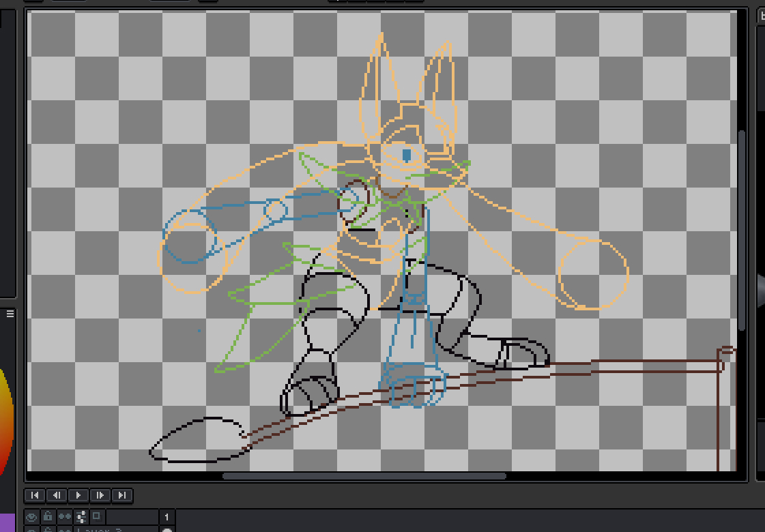Step back to the previous frame
Viewport: 765px width, 532px height.
(x=57, y=495)
